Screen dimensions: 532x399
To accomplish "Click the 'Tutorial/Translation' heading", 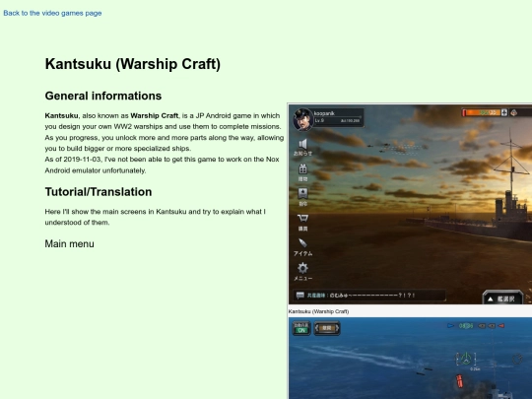I will 99,192.
